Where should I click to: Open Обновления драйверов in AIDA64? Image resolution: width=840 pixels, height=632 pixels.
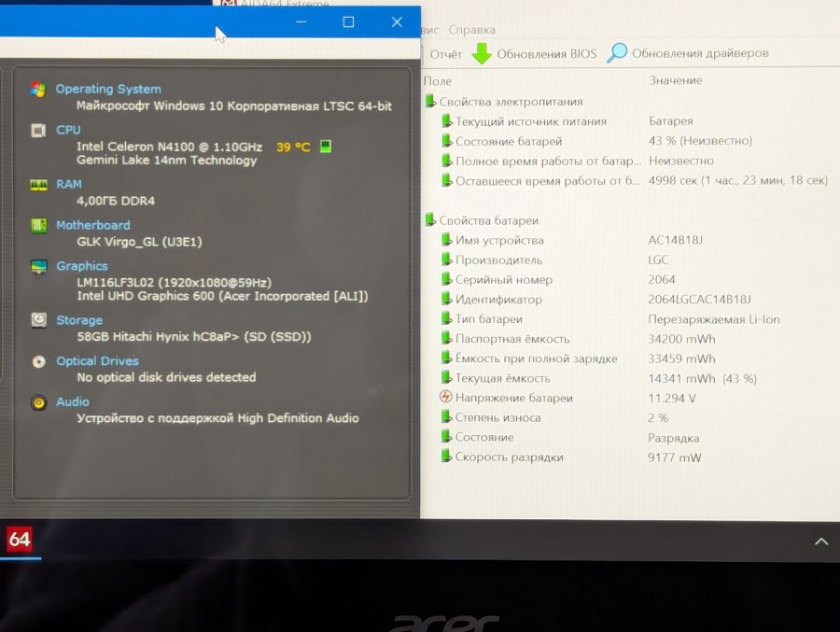700,53
